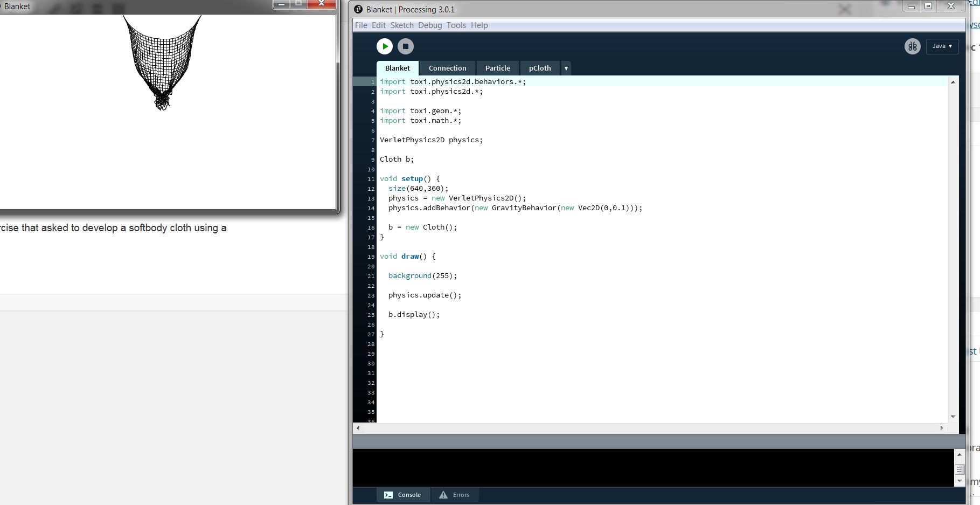Toggle the debugger butterfly icon
The width and height of the screenshot is (980, 505).
click(912, 46)
